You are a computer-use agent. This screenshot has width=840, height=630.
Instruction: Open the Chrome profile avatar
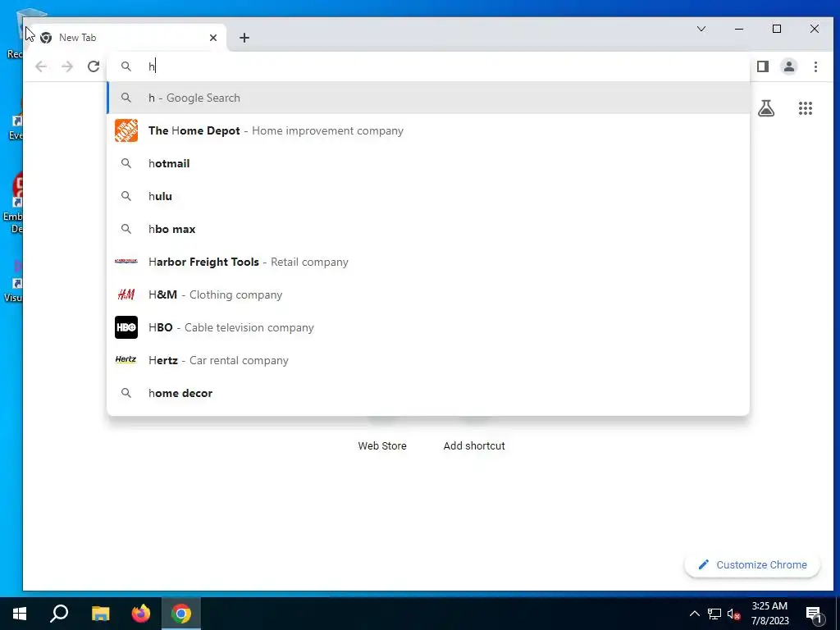tap(789, 66)
